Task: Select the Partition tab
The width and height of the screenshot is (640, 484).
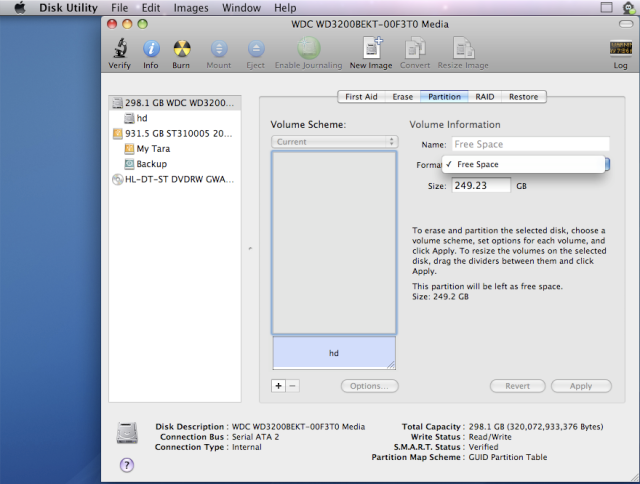Action: pos(444,97)
